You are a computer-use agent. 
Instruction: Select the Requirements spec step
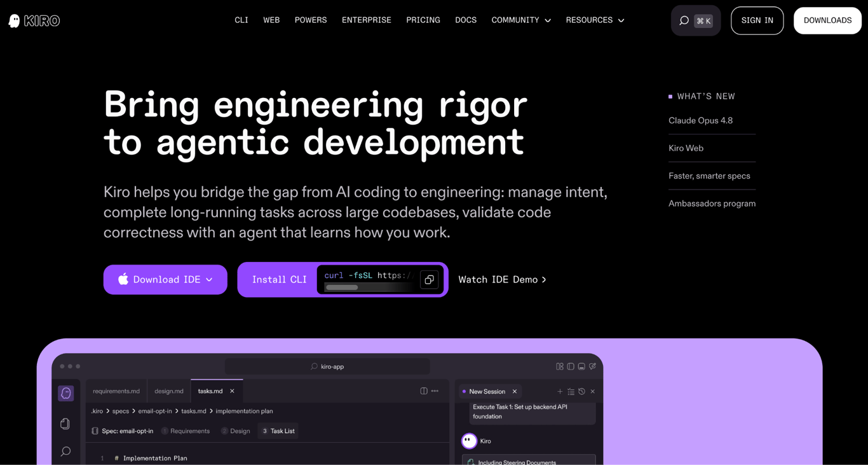pyautogui.click(x=186, y=431)
